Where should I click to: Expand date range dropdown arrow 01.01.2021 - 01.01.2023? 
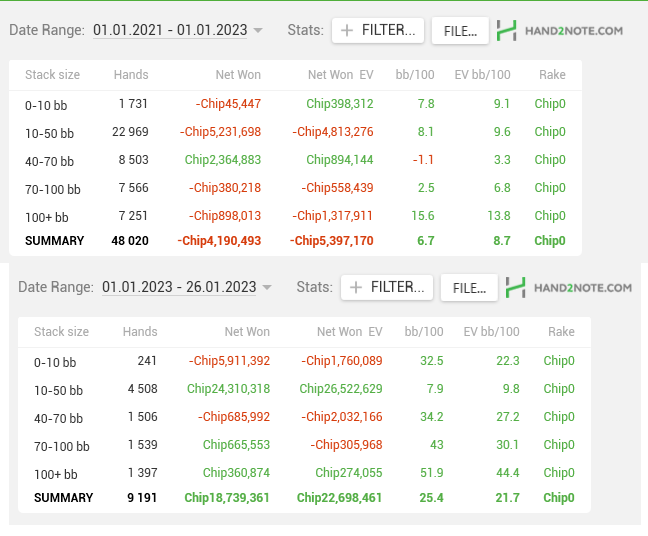click(258, 30)
